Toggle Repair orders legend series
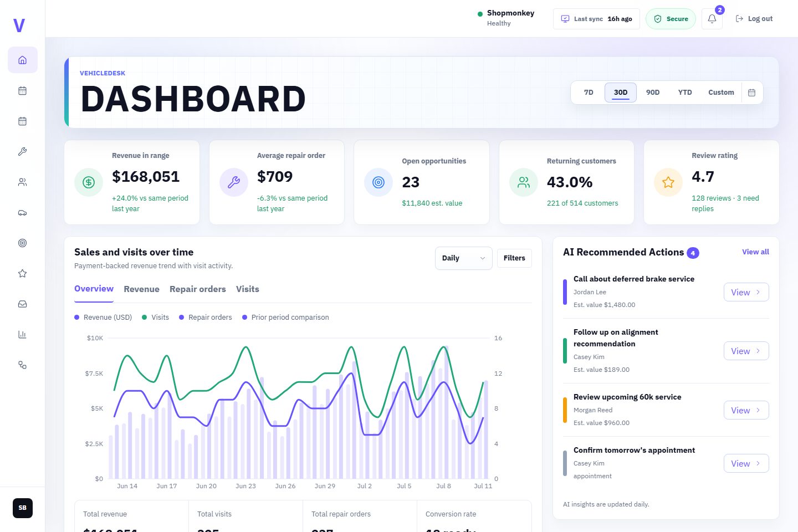798x532 pixels. coord(206,318)
